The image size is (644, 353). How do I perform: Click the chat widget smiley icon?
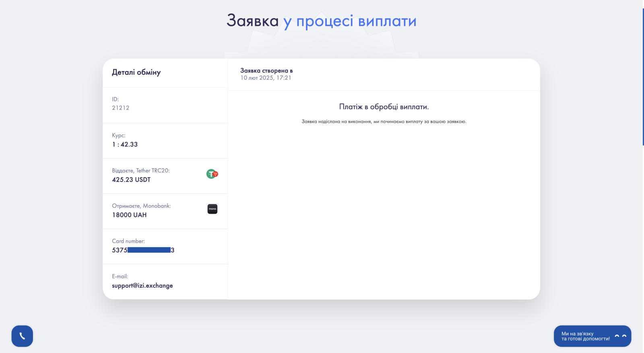coord(620,336)
